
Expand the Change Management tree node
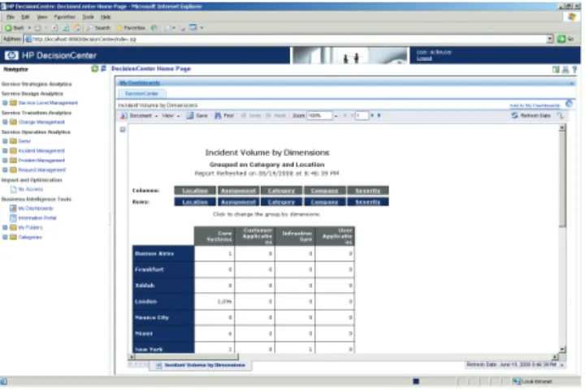coord(5,123)
